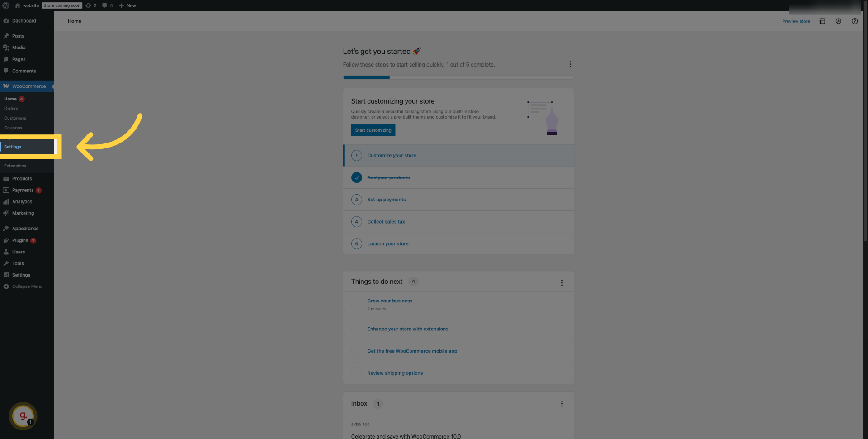Click the help question mark icon
Viewport: 868px width, 439px height.
pyautogui.click(x=854, y=21)
